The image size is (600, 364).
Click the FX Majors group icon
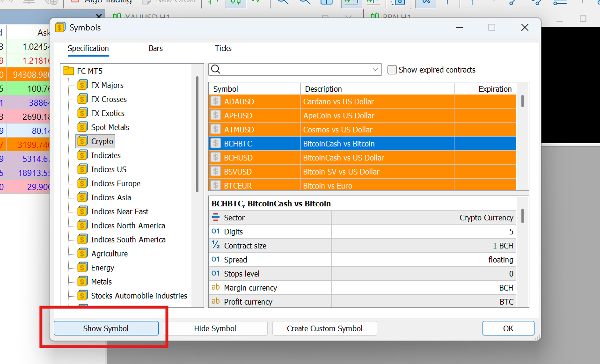[83, 85]
